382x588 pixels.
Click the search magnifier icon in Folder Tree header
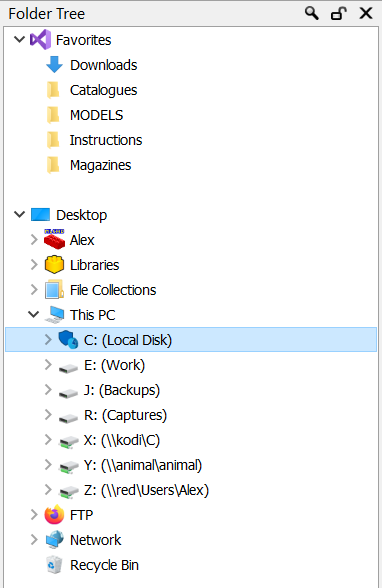[312, 14]
